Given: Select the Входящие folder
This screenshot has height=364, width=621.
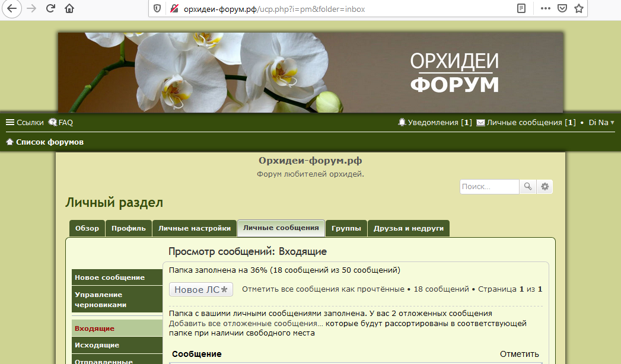Looking at the screenshot, I should (x=117, y=328).
